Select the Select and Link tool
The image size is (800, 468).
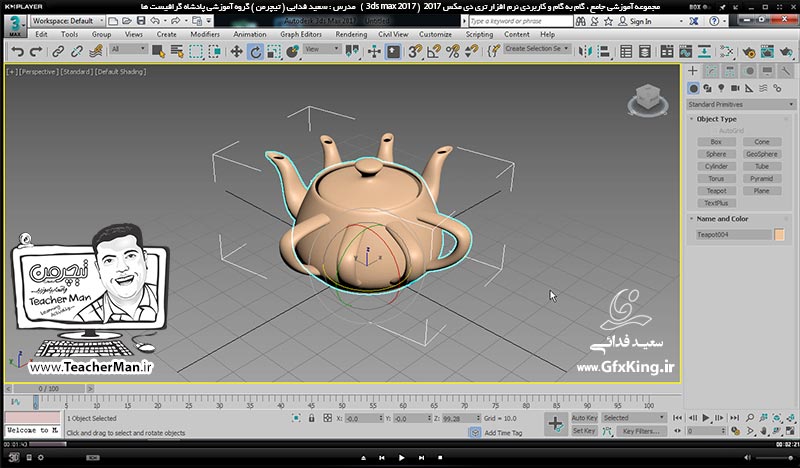pos(58,52)
